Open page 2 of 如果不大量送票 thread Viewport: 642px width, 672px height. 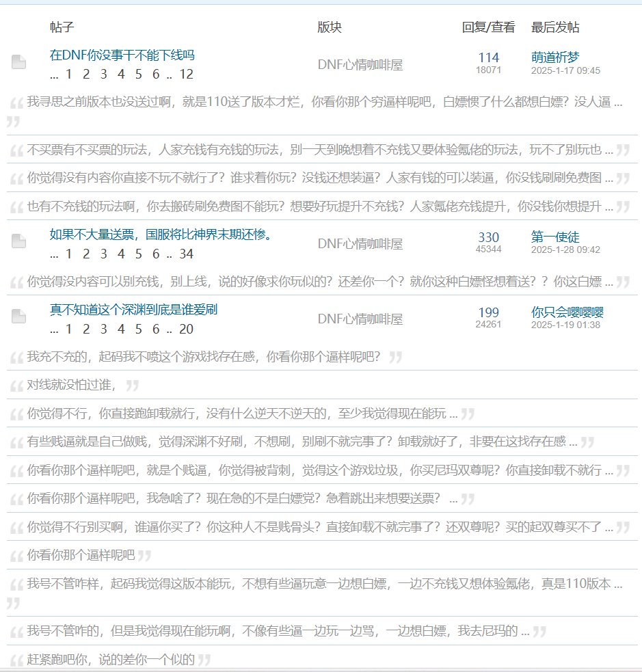86,254
